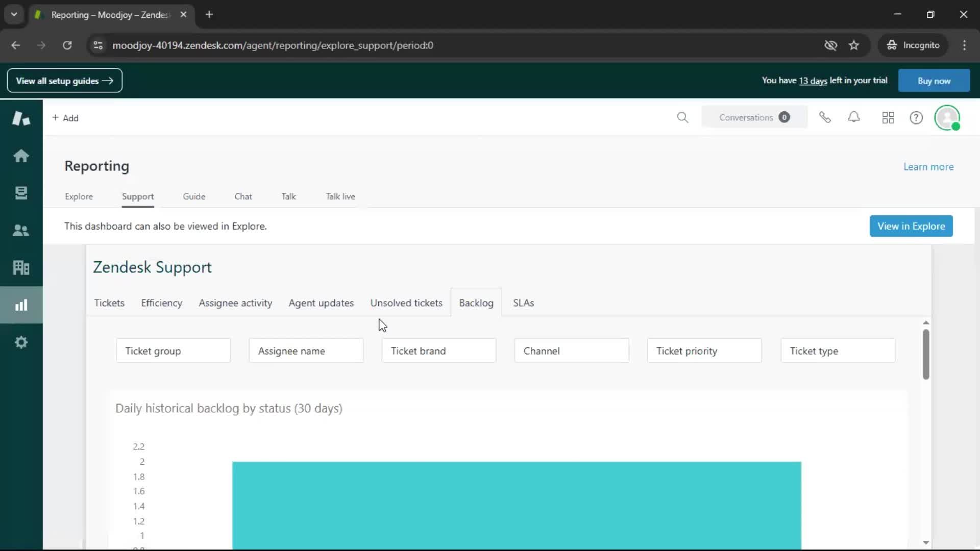Click the teal backlog chart bar
This screenshot has width=980, height=551.
[x=517, y=505]
